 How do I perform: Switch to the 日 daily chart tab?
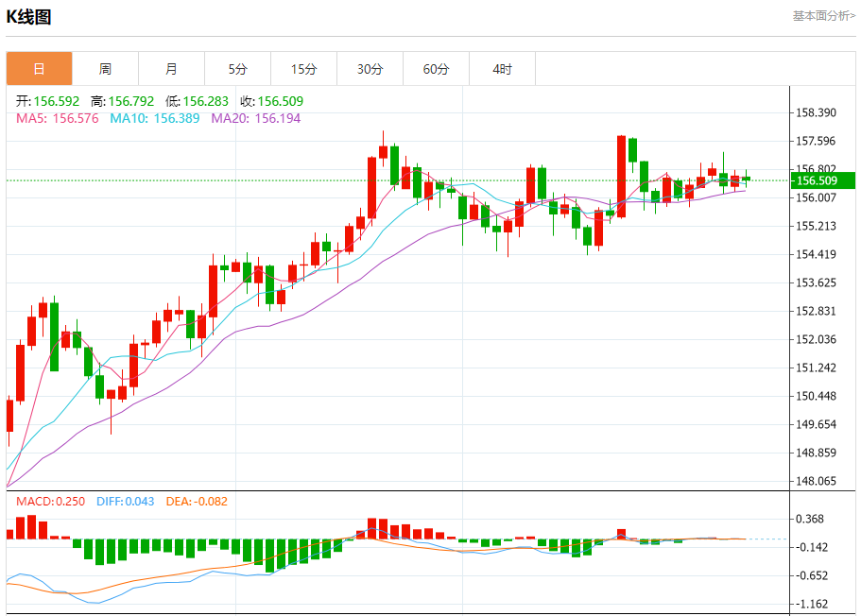tap(39, 69)
